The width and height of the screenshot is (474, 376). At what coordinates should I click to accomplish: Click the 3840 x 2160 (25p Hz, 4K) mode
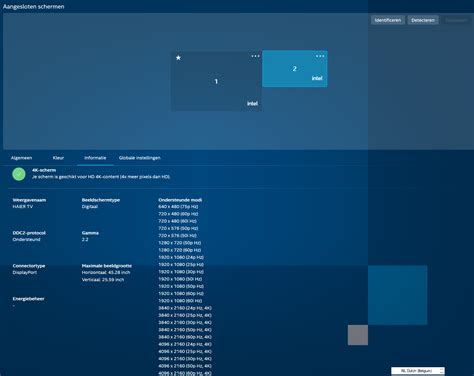click(x=185, y=315)
